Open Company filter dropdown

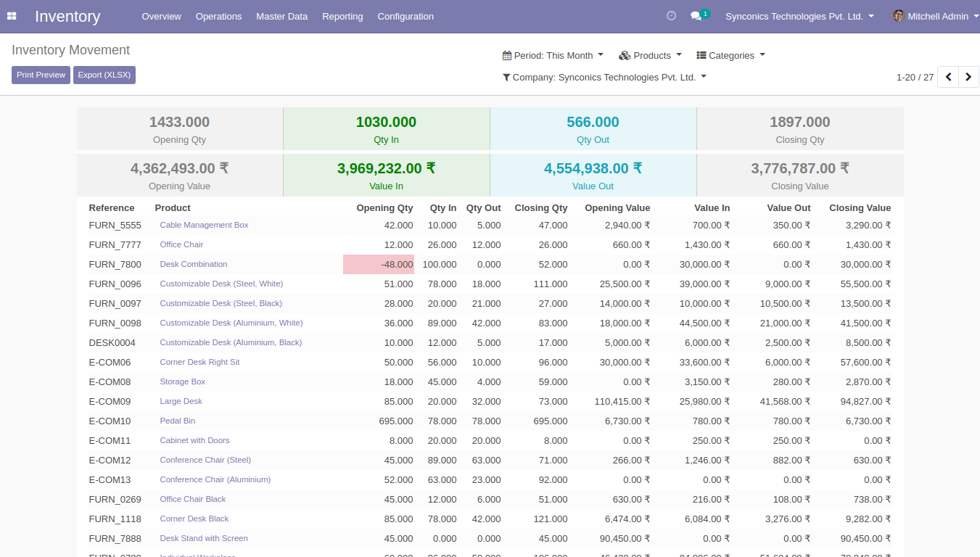pyautogui.click(x=604, y=78)
